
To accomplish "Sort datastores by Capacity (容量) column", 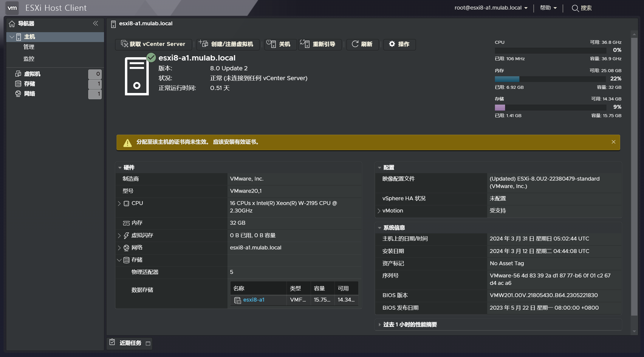I will pyautogui.click(x=322, y=288).
